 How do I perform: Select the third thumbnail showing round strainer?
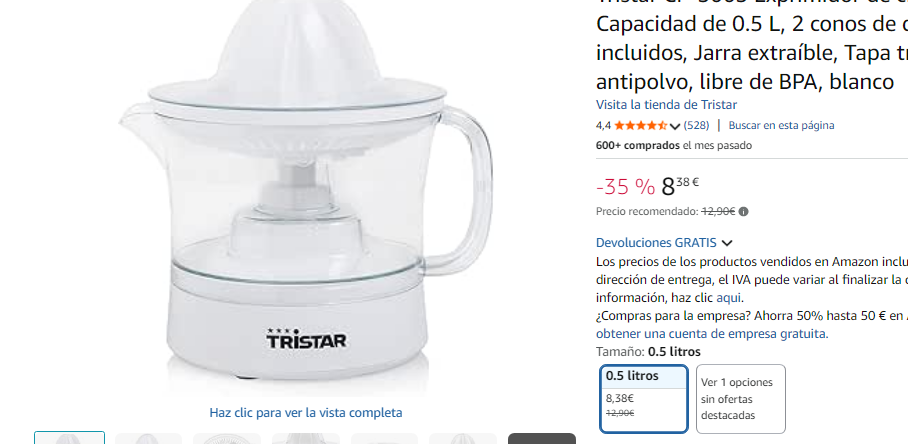click(x=227, y=438)
